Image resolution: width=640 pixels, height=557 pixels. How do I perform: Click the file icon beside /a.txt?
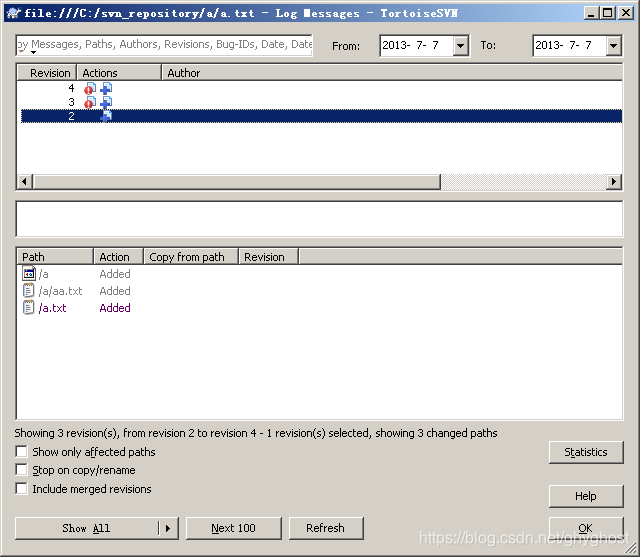coord(28,308)
